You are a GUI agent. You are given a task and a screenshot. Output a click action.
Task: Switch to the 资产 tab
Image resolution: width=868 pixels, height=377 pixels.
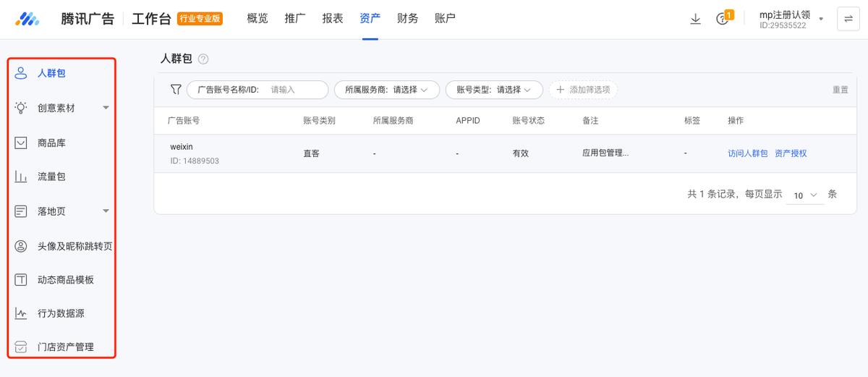[370, 19]
